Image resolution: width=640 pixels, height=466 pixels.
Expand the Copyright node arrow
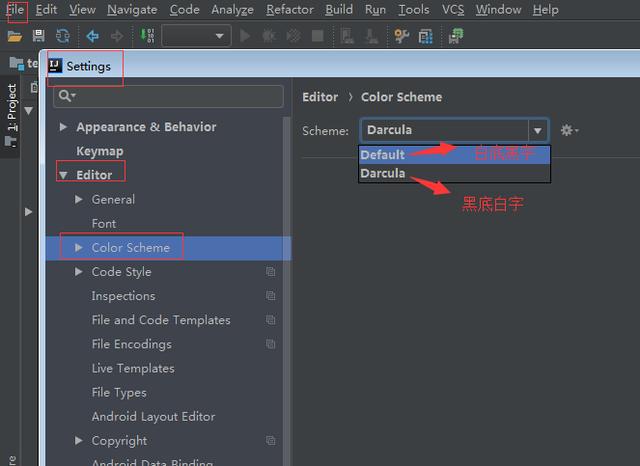(x=79, y=441)
